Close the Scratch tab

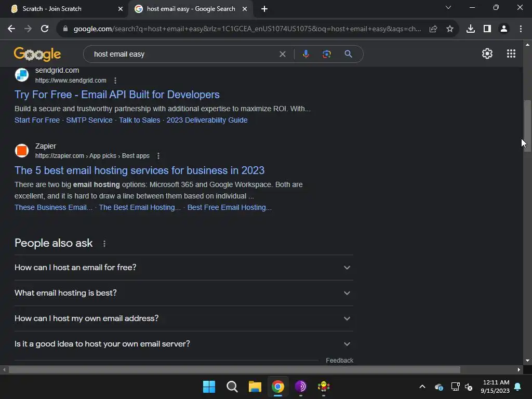pos(120,9)
